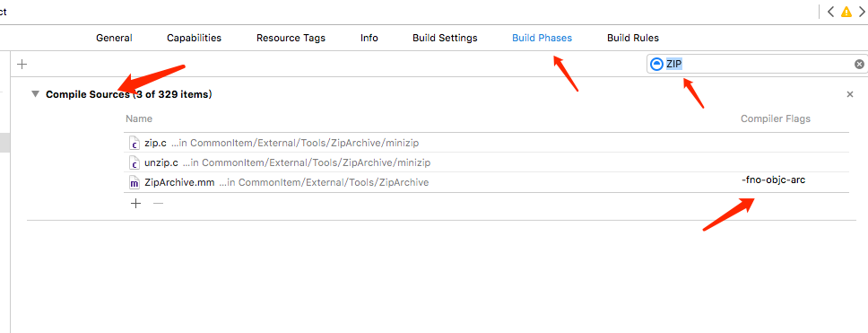Open the General tab
This screenshot has width=868, height=333.
pyautogui.click(x=114, y=38)
